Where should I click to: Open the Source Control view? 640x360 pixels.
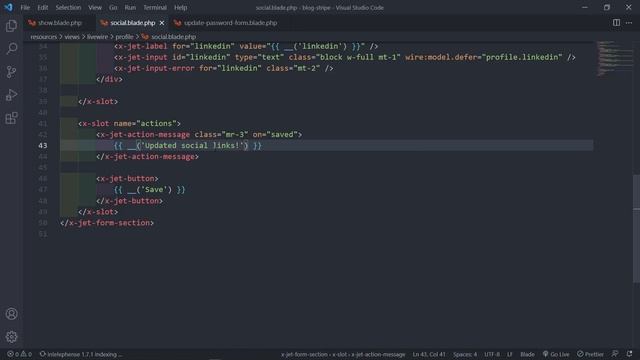(11, 72)
